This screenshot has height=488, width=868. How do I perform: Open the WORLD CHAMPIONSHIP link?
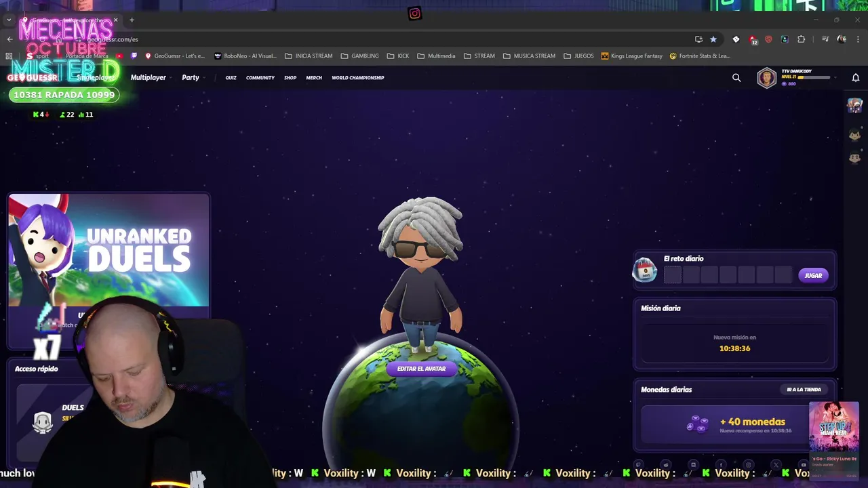358,77
